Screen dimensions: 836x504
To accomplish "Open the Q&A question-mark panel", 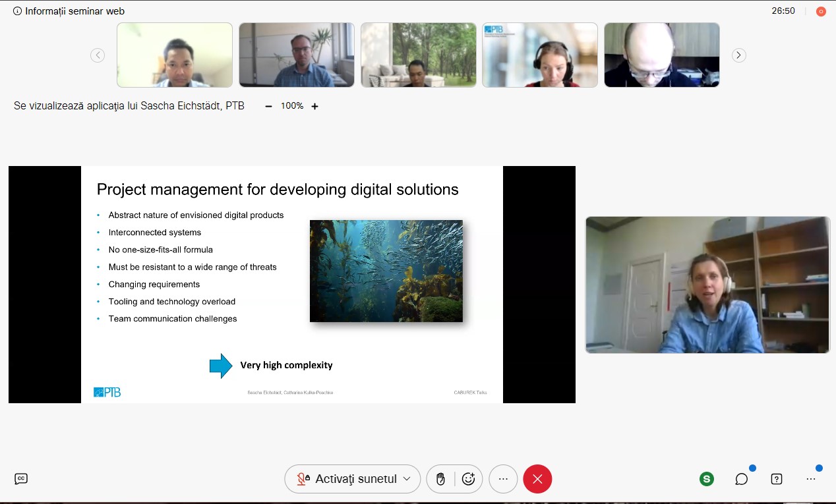I will pos(777,479).
